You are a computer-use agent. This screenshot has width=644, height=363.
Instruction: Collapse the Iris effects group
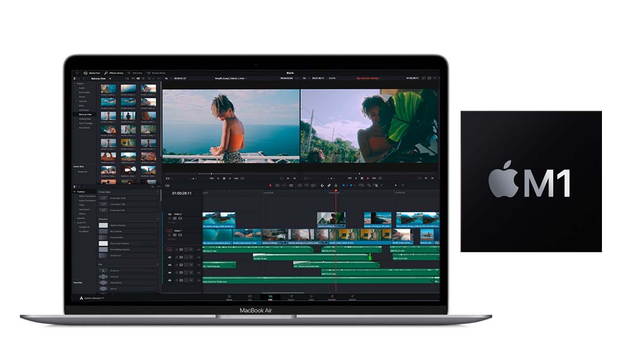pos(157,264)
